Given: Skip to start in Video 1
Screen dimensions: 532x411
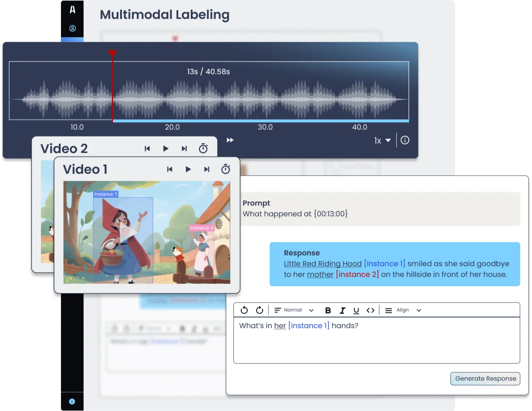Looking at the screenshot, I should point(170,169).
